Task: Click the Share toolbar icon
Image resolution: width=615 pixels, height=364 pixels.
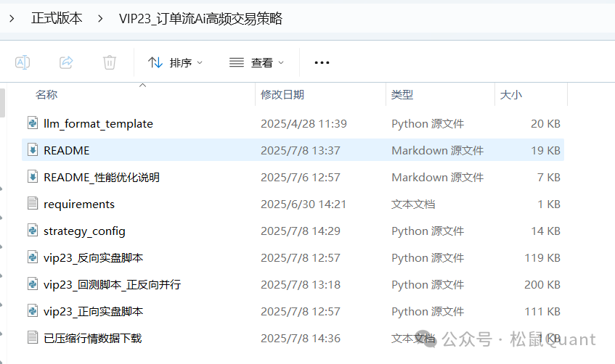Action: 66,62
